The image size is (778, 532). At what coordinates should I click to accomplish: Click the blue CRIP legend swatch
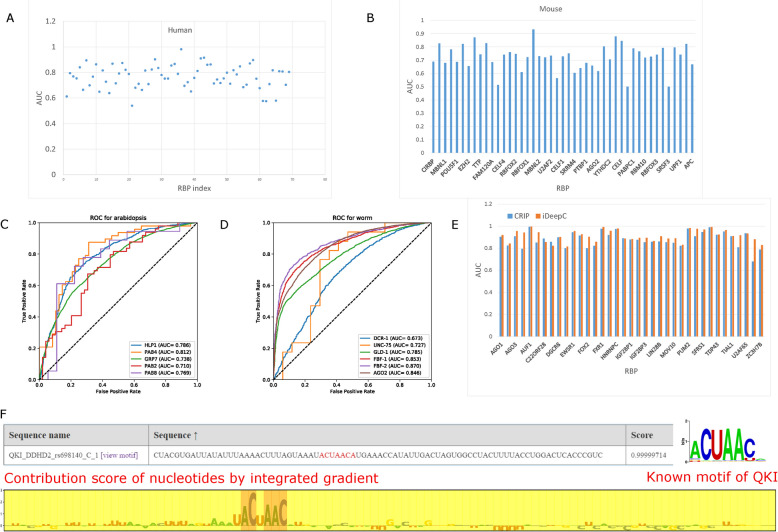pyautogui.click(x=510, y=216)
